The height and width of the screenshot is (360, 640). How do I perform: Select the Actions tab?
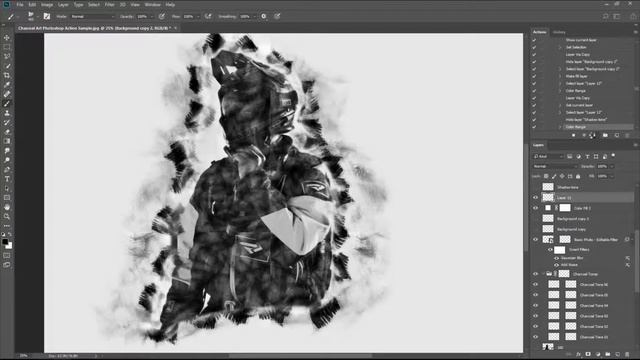[x=540, y=32]
